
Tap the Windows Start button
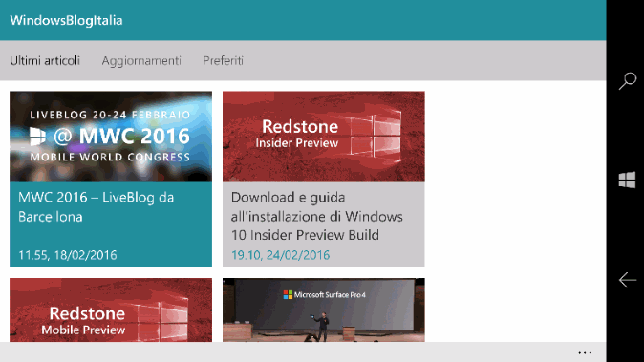coord(627,180)
